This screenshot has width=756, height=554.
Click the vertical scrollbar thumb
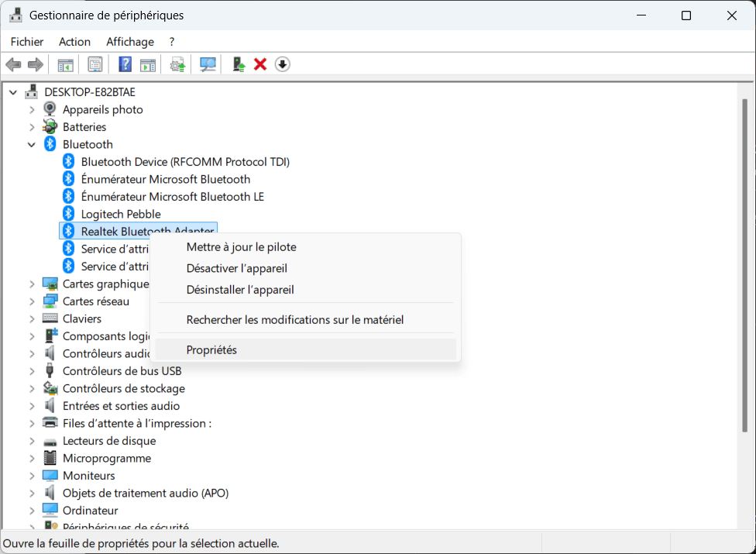[745, 265]
